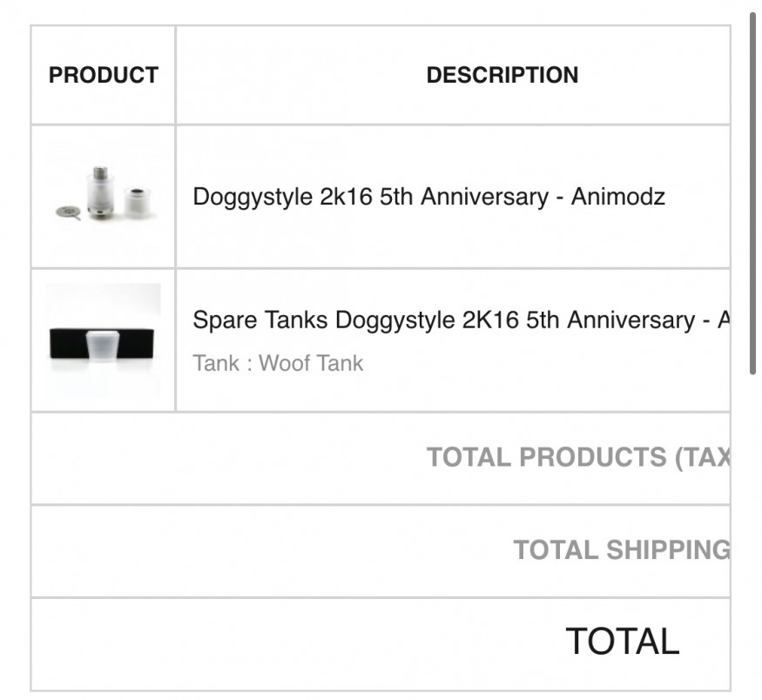Select the PRODUCT column header
Screen dimensions: 762x700
(x=103, y=75)
